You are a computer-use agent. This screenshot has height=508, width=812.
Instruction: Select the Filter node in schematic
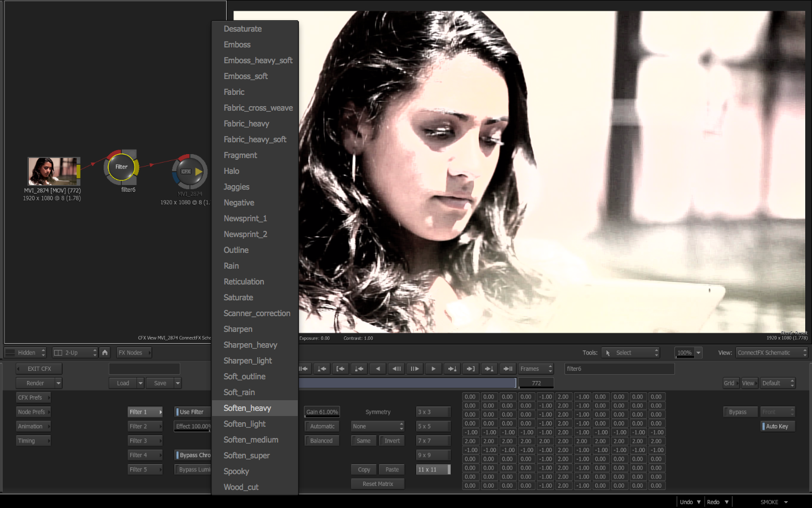(x=121, y=167)
